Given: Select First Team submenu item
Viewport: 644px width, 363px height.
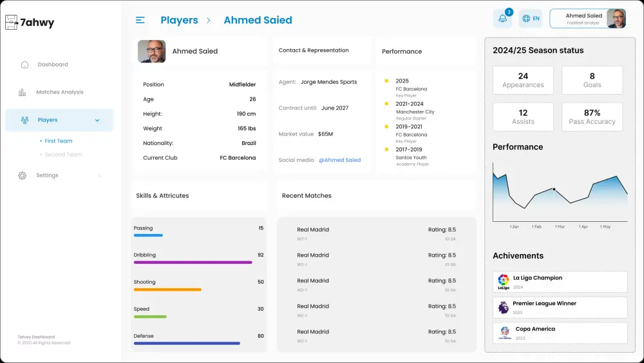Looking at the screenshot, I should tap(59, 141).
